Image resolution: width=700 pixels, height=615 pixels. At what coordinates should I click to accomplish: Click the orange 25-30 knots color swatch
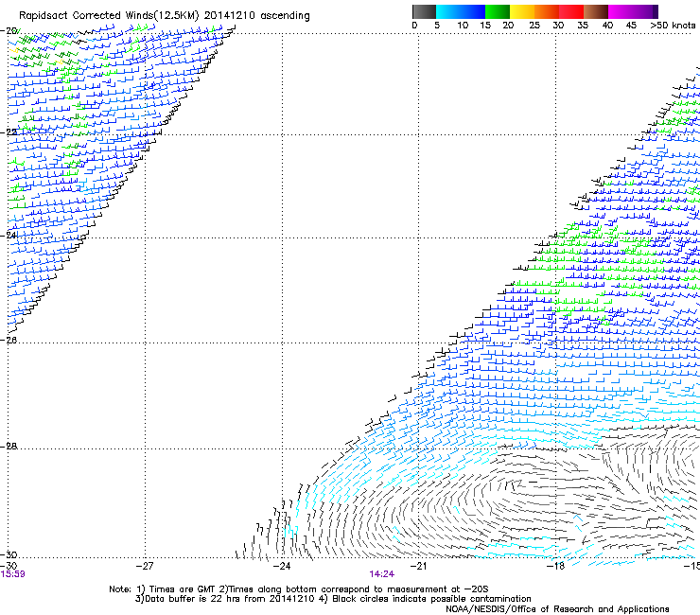pyautogui.click(x=546, y=11)
